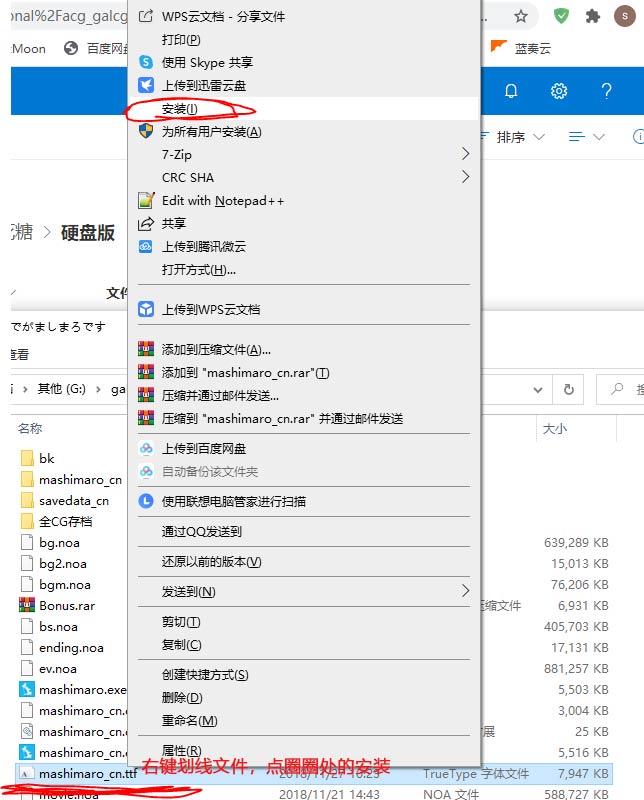Choose 删除(D) menu entry

tap(304, 697)
